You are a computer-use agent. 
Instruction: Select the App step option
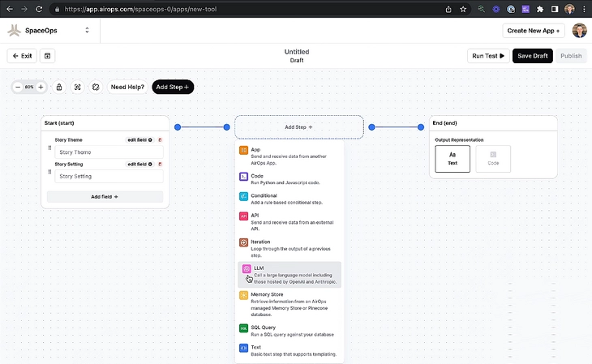point(290,156)
